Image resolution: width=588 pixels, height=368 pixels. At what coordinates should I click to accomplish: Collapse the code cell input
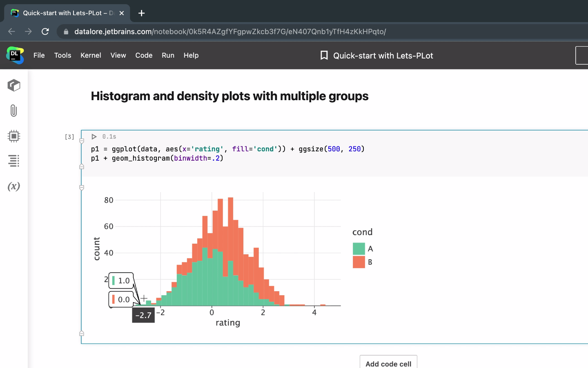81,166
